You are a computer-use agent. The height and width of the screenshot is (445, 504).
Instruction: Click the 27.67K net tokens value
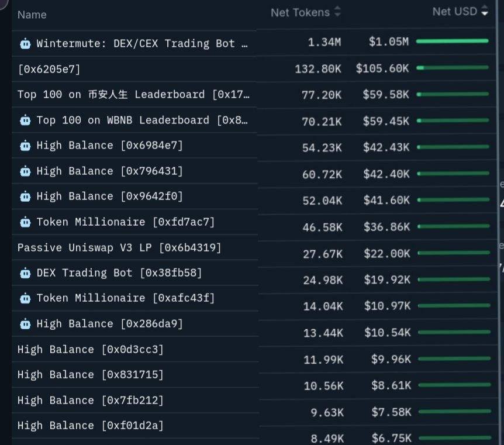coord(323,254)
